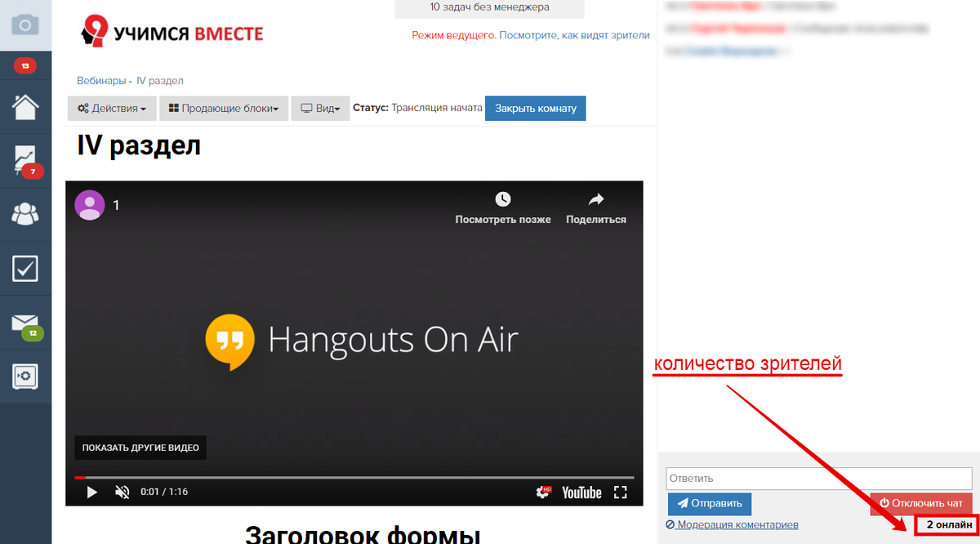980x544 pixels.
Task: Play the video
Action: 92,492
